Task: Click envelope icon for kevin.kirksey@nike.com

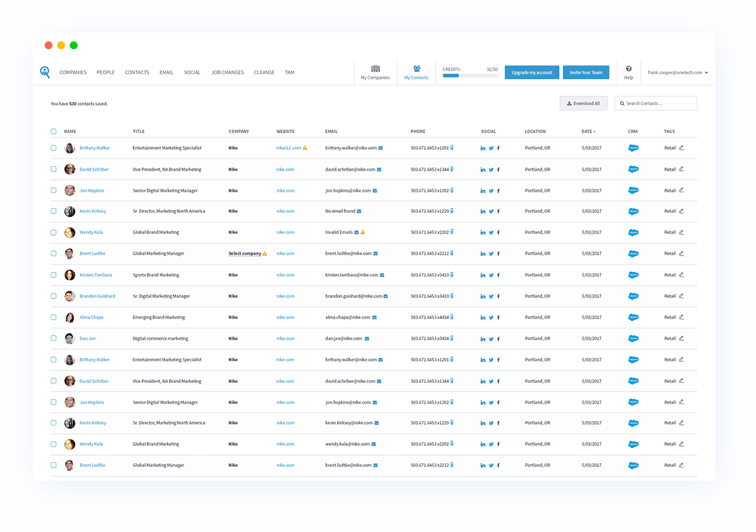Action: point(377,423)
